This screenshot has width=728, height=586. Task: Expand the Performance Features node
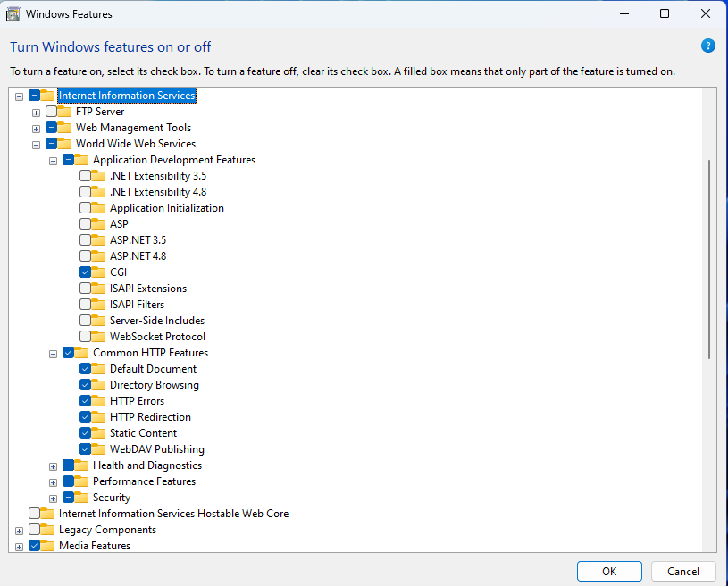pos(53,482)
